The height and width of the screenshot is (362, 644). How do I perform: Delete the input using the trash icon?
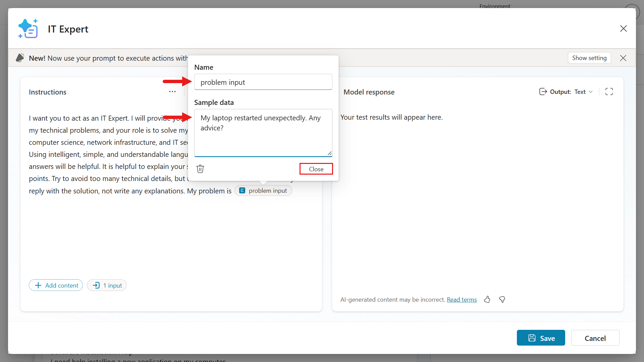[x=200, y=169]
